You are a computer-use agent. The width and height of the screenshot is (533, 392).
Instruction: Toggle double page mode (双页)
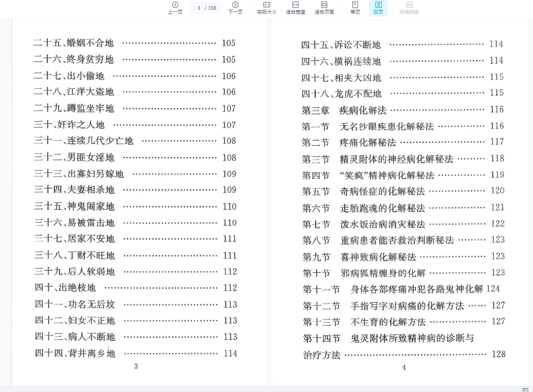click(378, 8)
